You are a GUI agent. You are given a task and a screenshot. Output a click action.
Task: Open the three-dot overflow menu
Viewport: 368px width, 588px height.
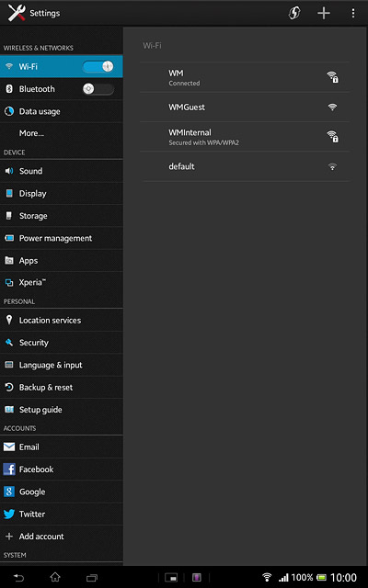[353, 13]
